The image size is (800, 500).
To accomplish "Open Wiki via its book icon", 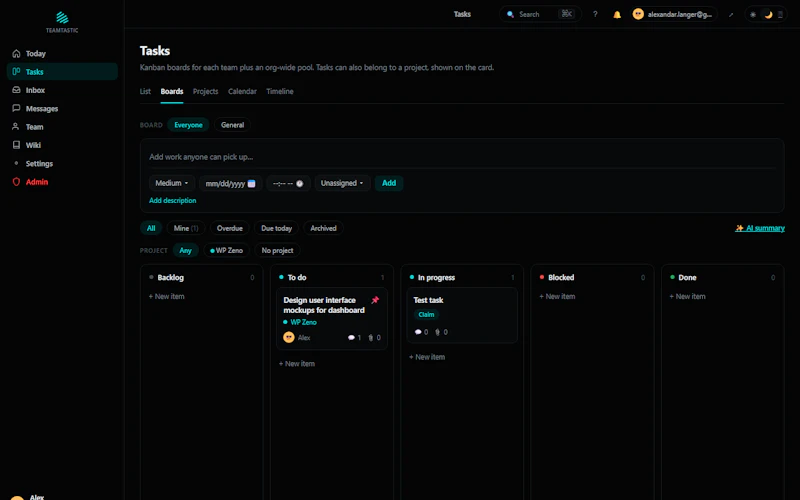I will tap(16, 145).
